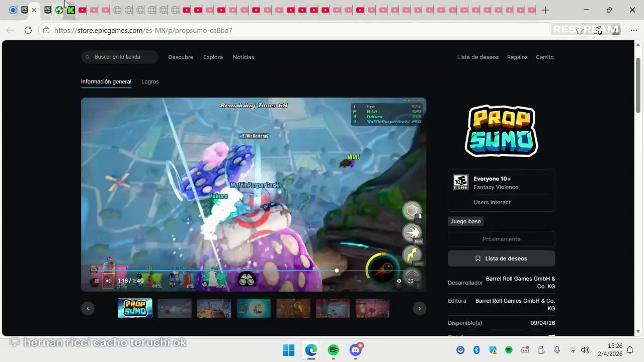Click the blue face tray icon

[x=460, y=350]
